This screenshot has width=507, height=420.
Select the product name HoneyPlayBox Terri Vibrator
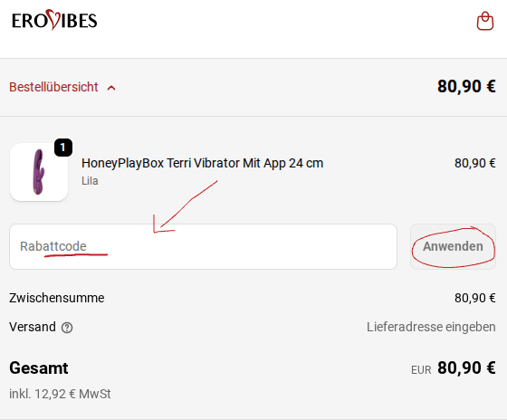click(202, 163)
